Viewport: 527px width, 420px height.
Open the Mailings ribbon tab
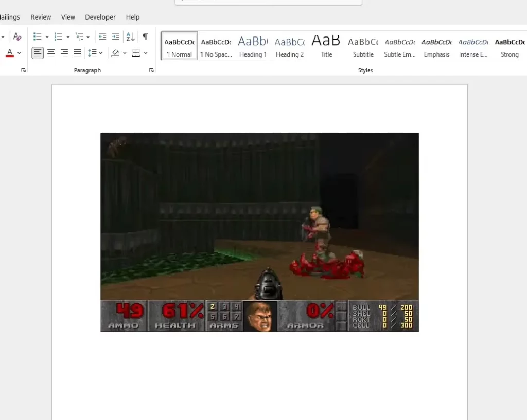9,17
